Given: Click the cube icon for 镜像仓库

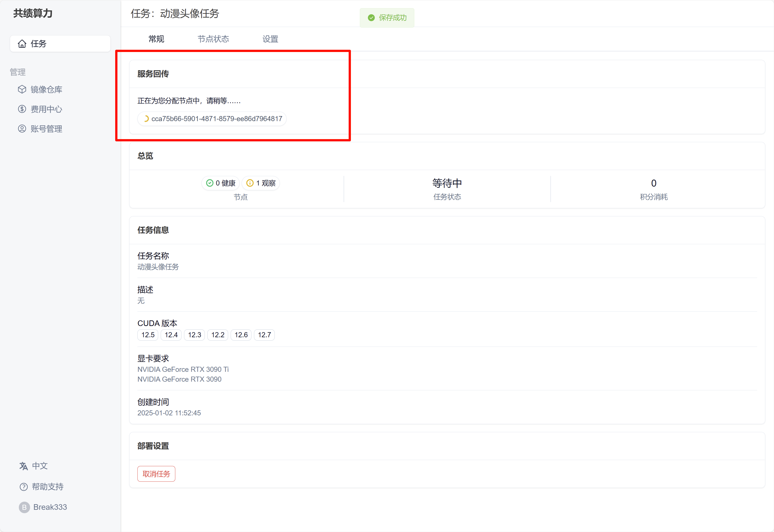Looking at the screenshot, I should pyautogui.click(x=22, y=89).
